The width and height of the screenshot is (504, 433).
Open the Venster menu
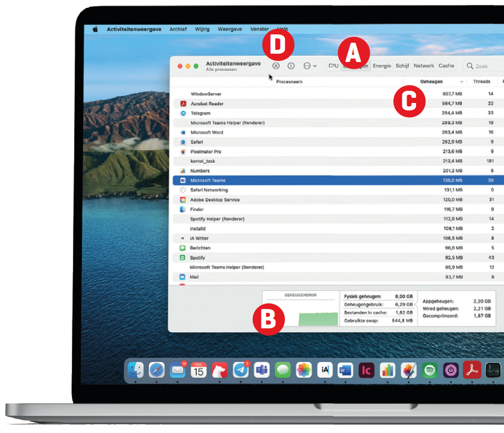click(x=259, y=29)
